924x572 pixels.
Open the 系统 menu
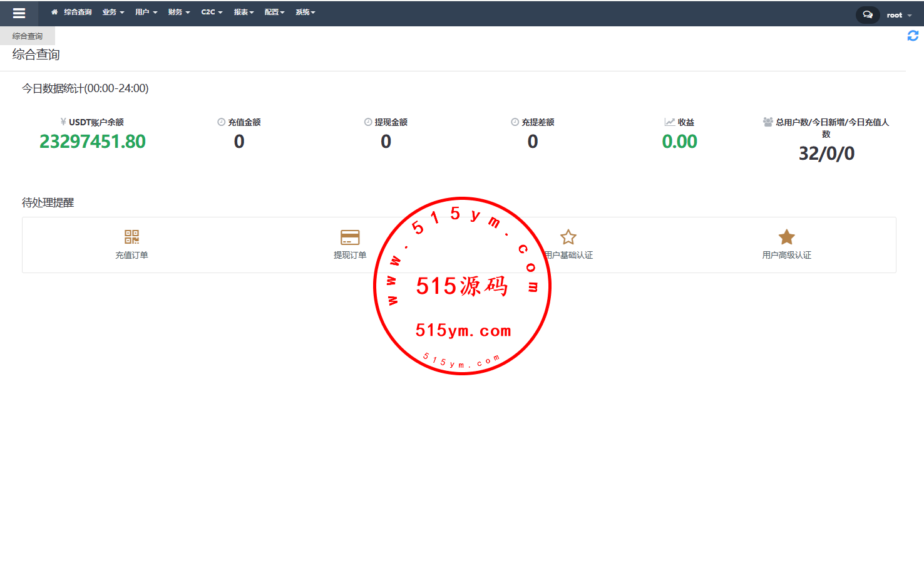[x=305, y=12]
